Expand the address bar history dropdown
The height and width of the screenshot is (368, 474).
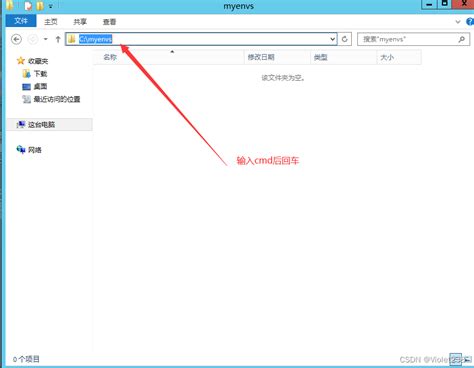pos(332,39)
